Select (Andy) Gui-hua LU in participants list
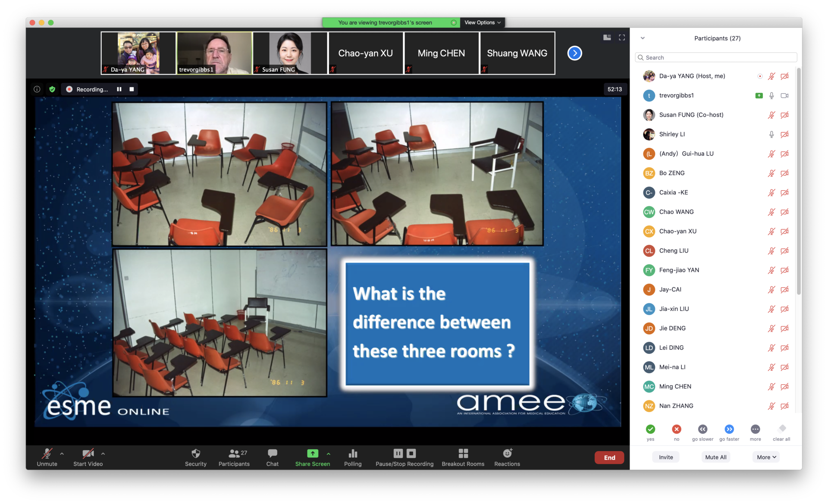 [x=716, y=154]
